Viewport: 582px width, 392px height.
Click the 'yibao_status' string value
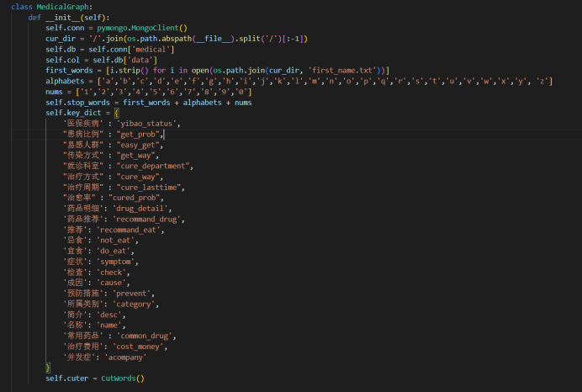point(149,124)
